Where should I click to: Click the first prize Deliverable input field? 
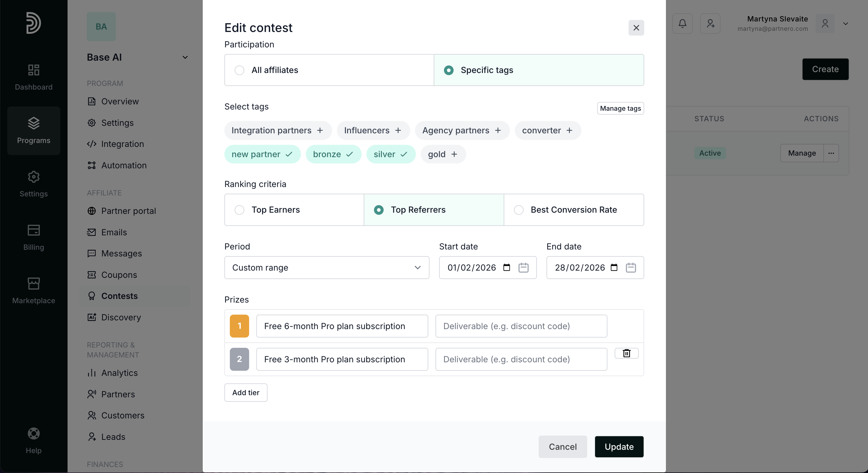point(521,326)
